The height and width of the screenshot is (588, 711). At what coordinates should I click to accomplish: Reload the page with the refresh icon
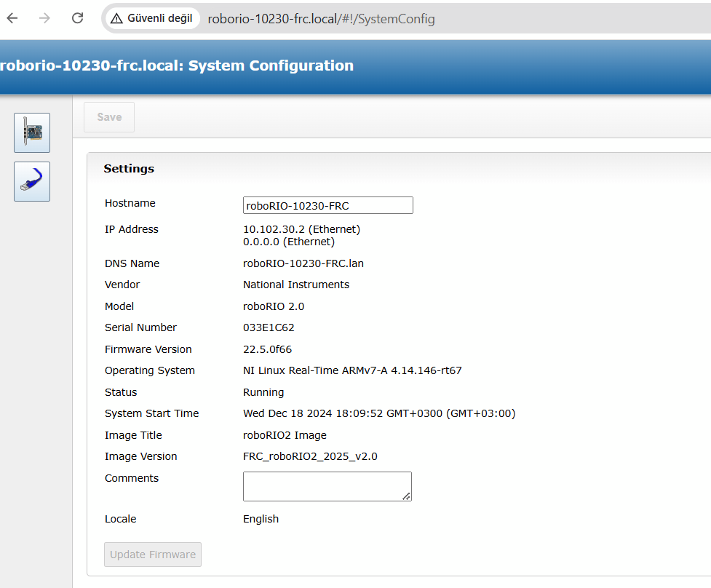[78, 18]
